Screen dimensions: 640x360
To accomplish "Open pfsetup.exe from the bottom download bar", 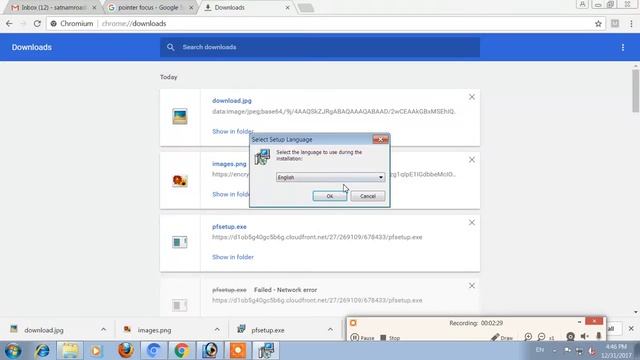I will (268, 330).
